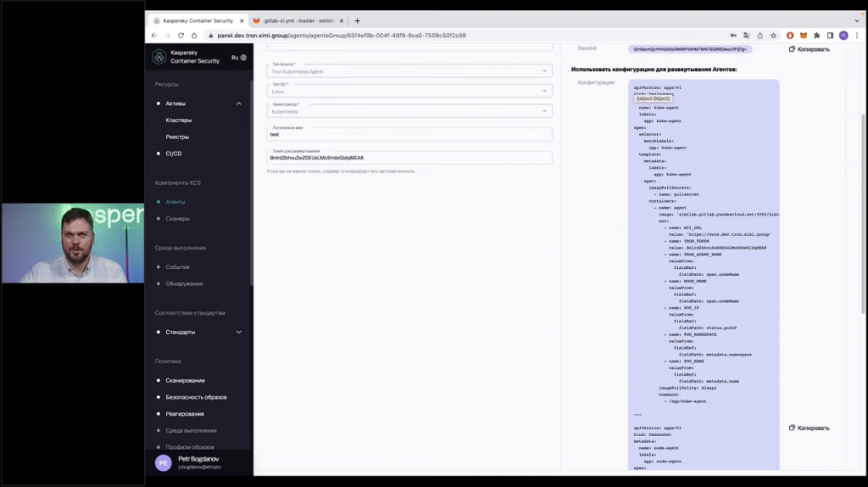Click the Base64 encoded value chip

[x=690, y=49]
